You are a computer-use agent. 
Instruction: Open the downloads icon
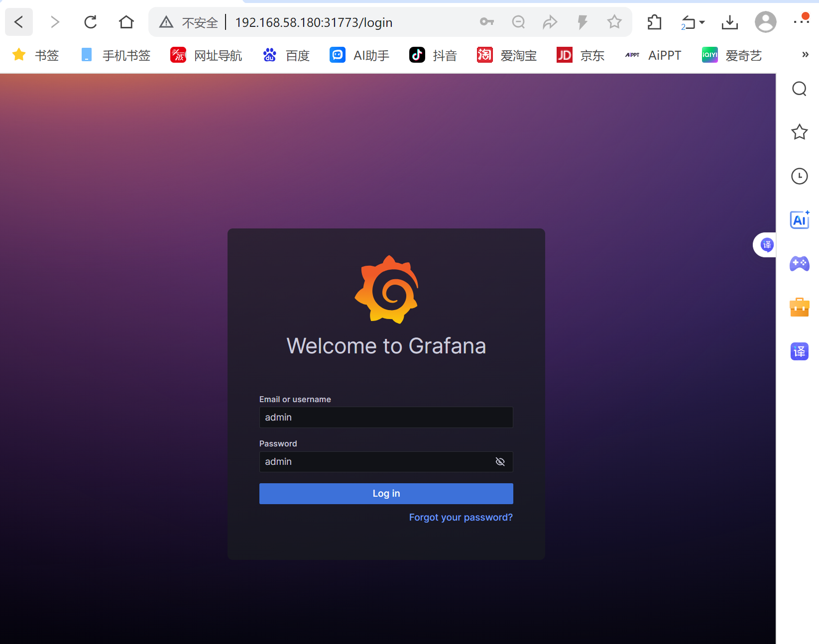click(730, 22)
